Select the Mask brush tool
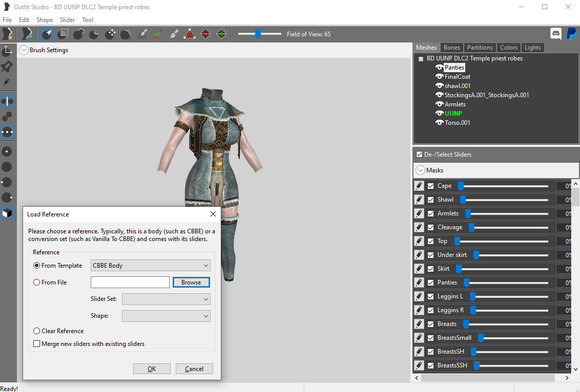580x392 pixels. [63, 34]
